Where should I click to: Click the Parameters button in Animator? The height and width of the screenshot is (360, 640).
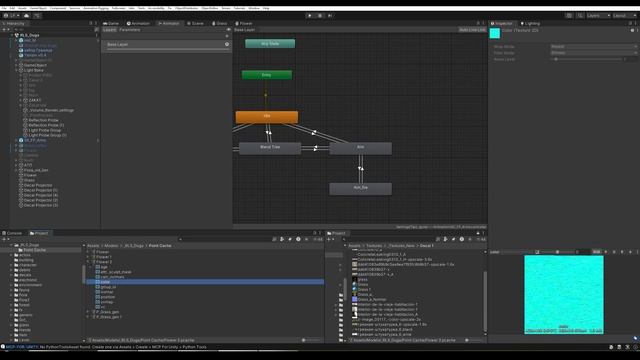click(130, 30)
